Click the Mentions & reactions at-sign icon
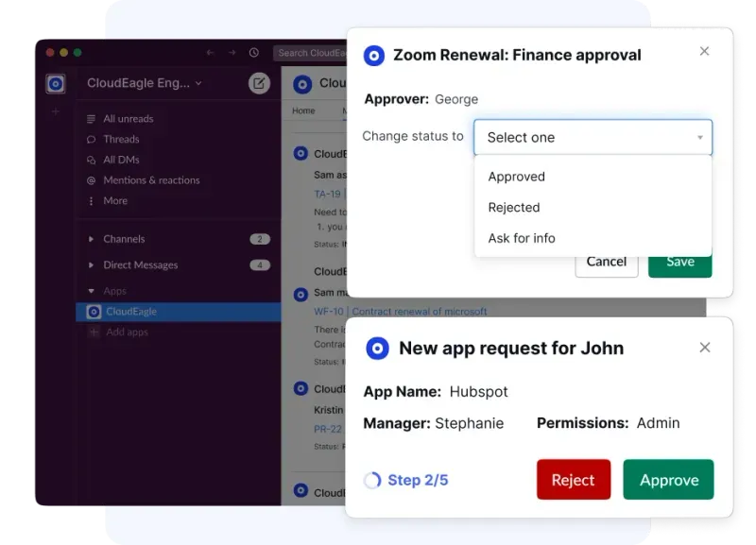Screen dimensions: 756x545 click(91, 180)
